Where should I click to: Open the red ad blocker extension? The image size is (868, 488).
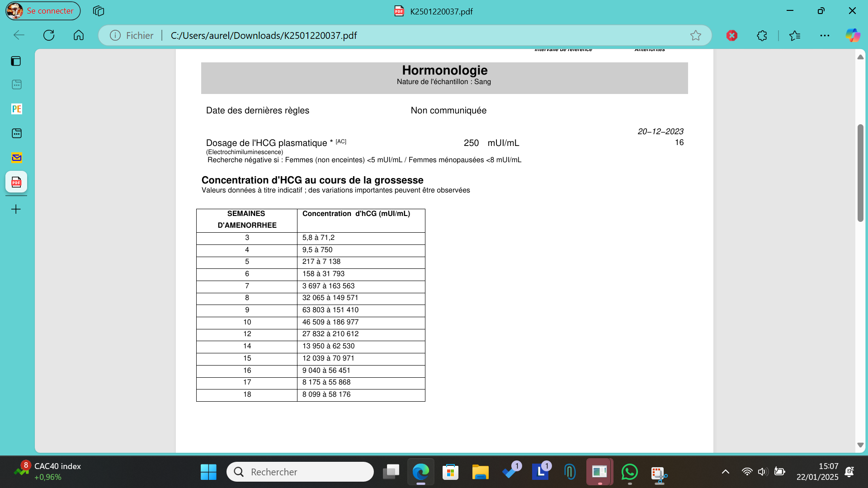tap(731, 35)
